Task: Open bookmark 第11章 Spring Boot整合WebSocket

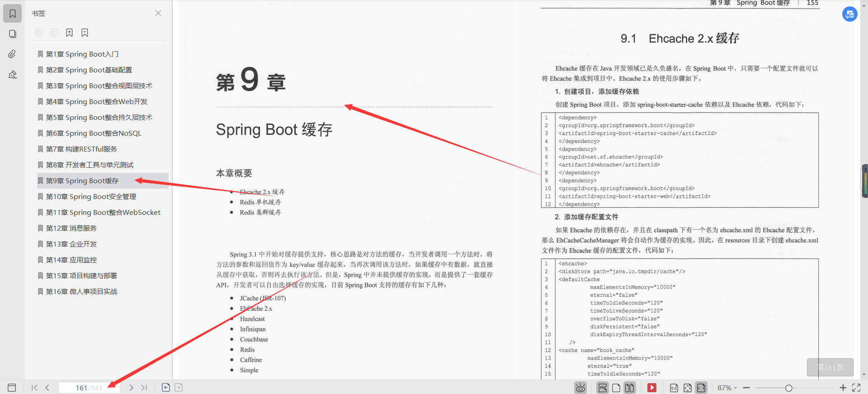Action: 103,212
